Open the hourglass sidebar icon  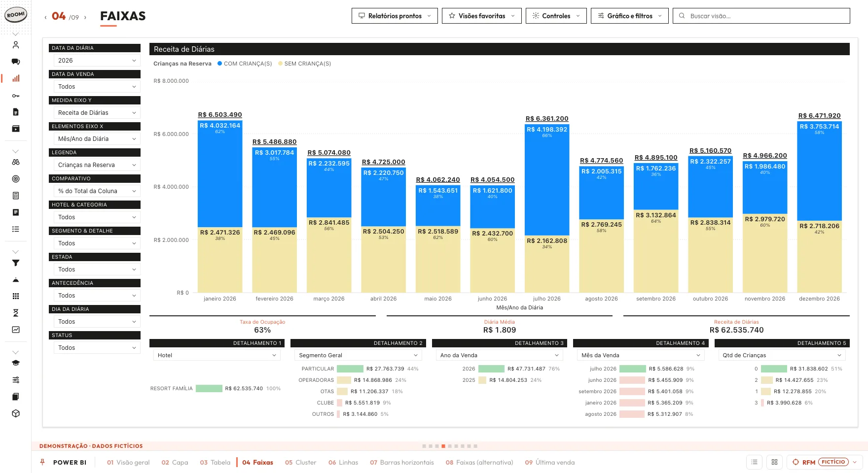pyautogui.click(x=16, y=313)
